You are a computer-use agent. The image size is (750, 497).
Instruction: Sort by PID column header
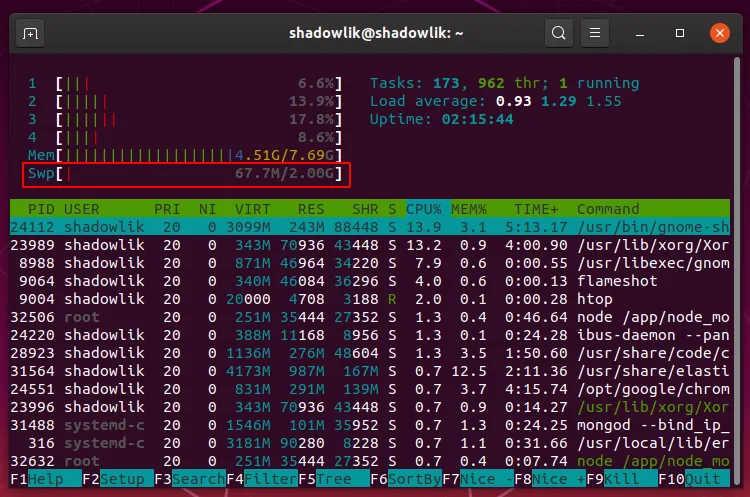[x=41, y=209]
